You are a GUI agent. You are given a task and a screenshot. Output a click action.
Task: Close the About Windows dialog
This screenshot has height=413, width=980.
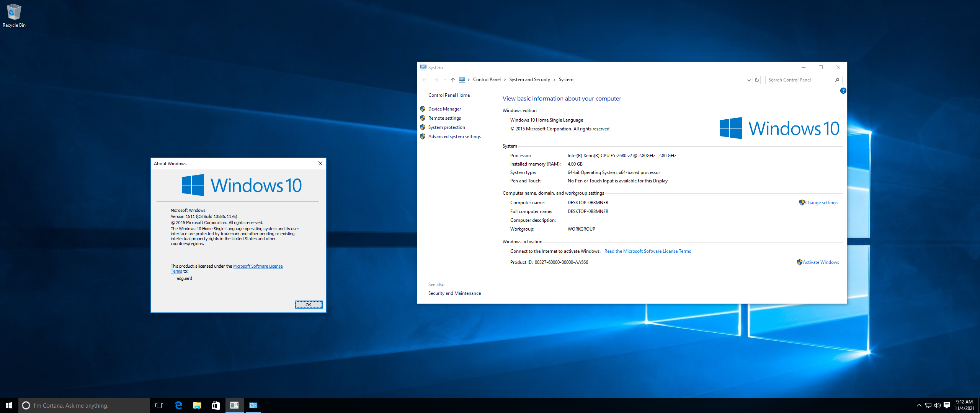point(320,163)
